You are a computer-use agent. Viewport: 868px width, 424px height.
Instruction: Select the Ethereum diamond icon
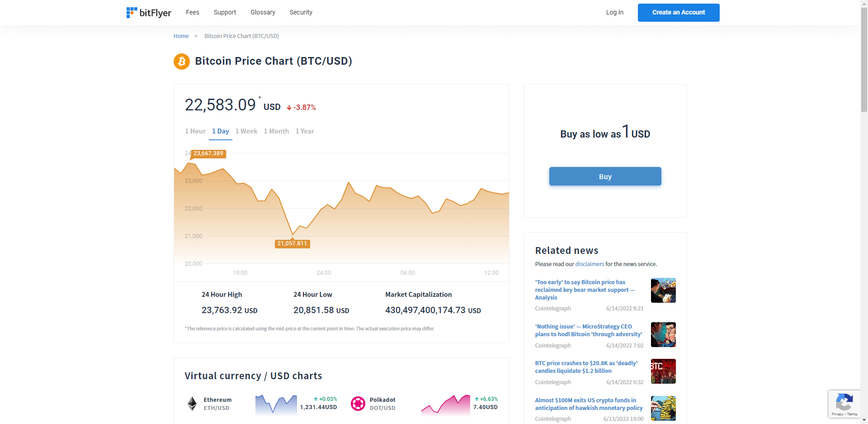pyautogui.click(x=192, y=403)
